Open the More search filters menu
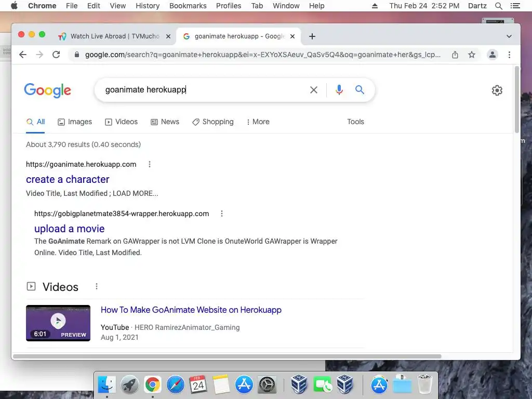532x399 pixels. coord(258,122)
